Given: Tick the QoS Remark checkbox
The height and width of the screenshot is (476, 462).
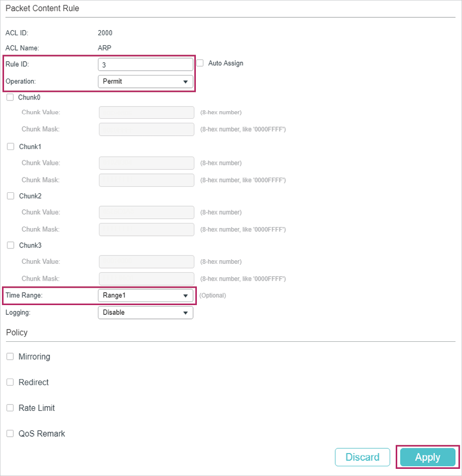Looking at the screenshot, I should (x=10, y=434).
